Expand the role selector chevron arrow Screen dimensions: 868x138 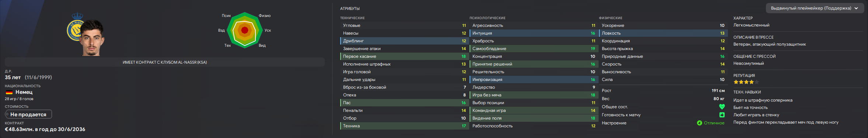point(856,8)
